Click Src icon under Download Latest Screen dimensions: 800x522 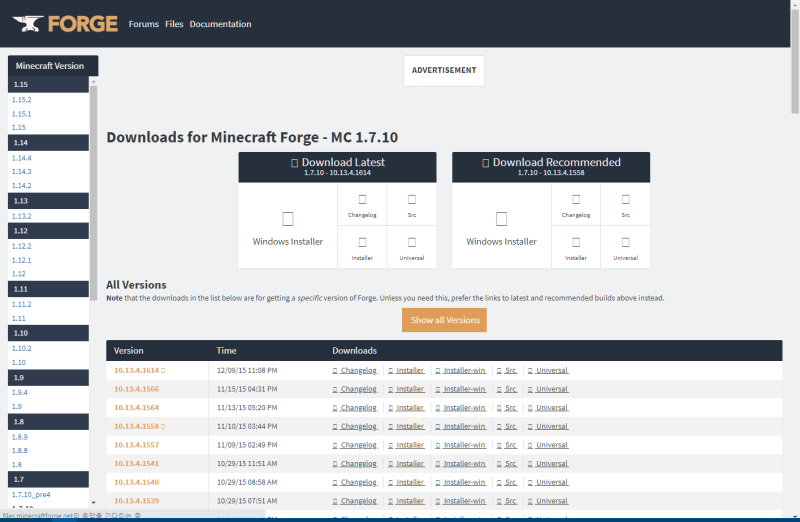pos(412,200)
